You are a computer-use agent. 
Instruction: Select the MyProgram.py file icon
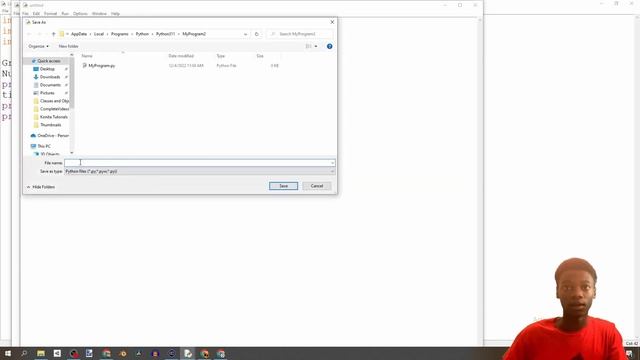(x=84, y=65)
